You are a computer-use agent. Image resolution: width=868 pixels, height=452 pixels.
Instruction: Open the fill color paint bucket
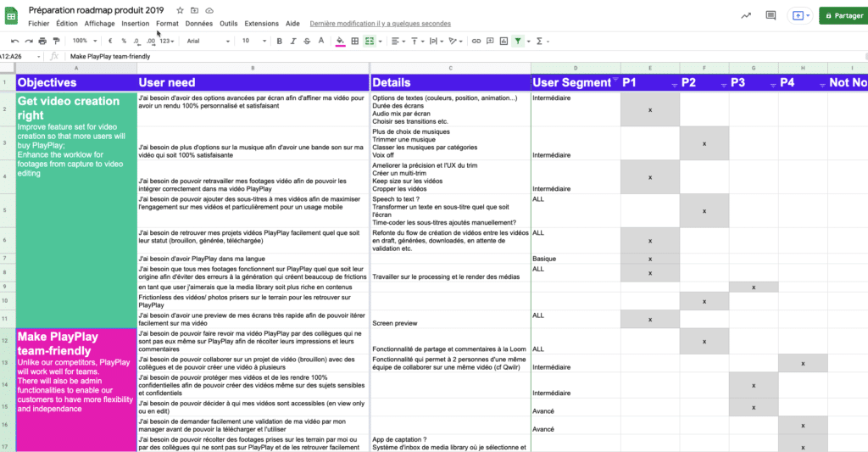[x=340, y=41]
